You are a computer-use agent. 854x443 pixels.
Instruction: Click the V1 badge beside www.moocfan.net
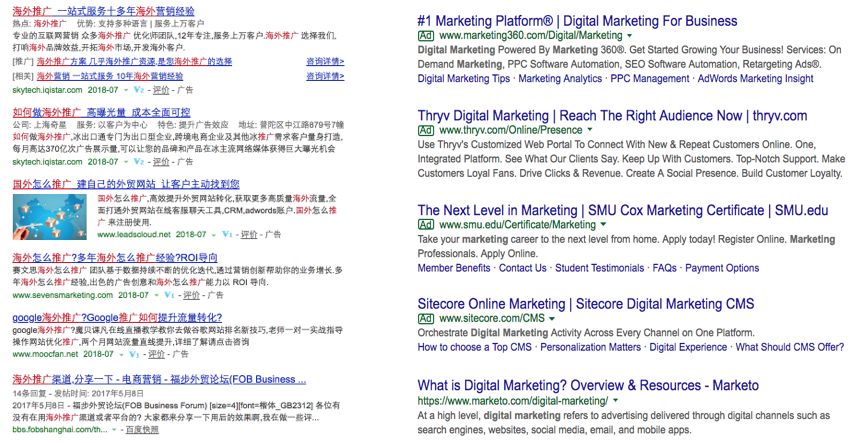pos(134,354)
